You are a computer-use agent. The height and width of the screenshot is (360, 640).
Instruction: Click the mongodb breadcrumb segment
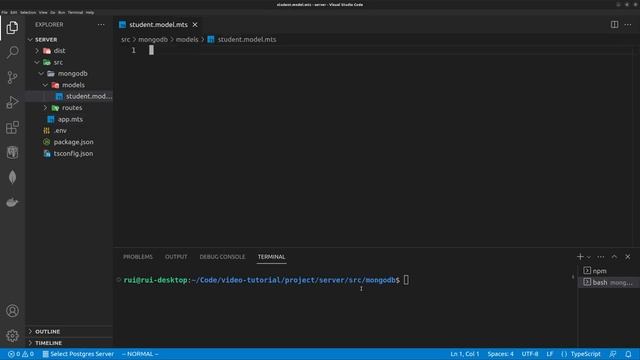coord(153,40)
